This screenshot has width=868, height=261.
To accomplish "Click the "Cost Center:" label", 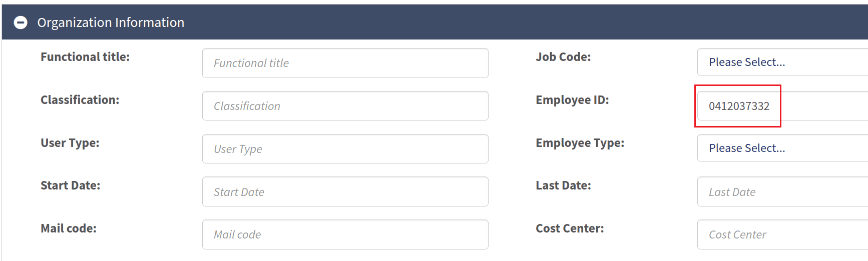I will tap(570, 228).
